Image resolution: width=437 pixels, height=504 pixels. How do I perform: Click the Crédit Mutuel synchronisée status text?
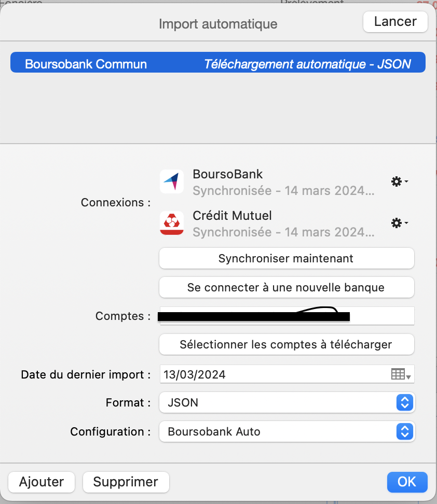click(x=283, y=232)
